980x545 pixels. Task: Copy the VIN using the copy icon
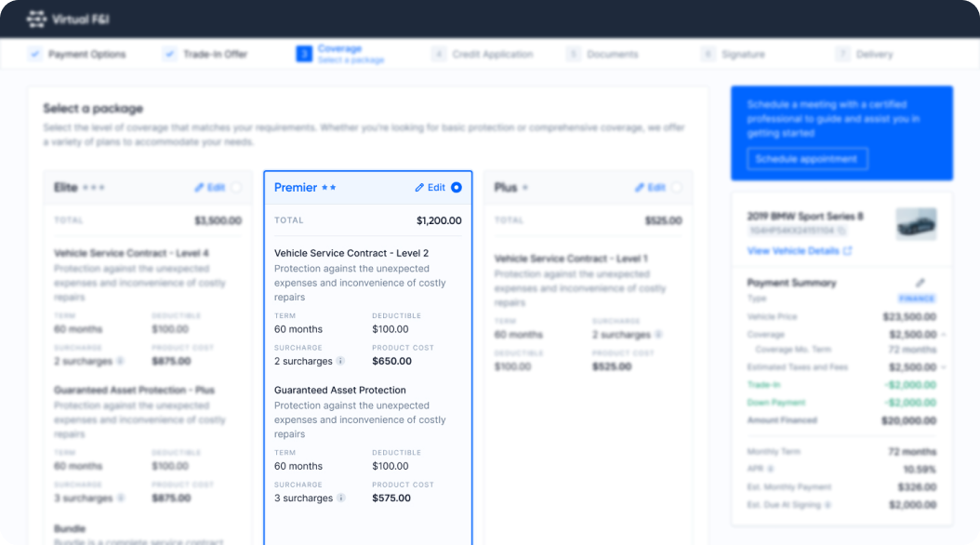[x=841, y=230]
